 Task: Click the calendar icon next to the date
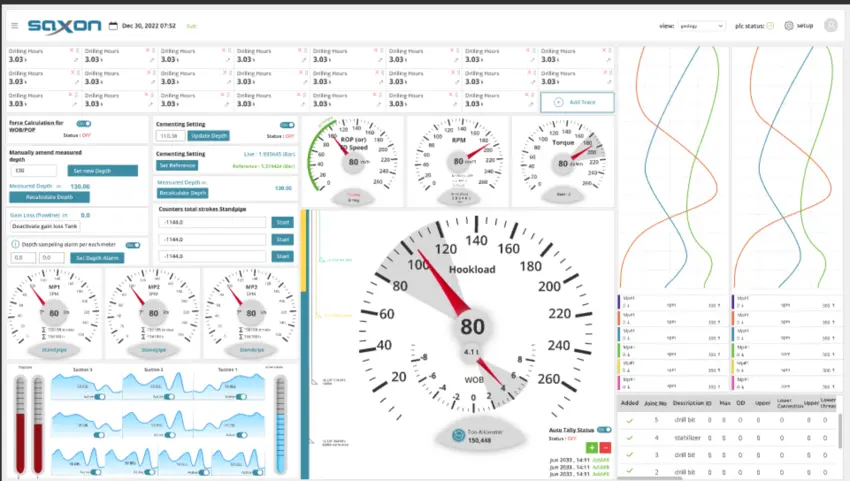113,25
